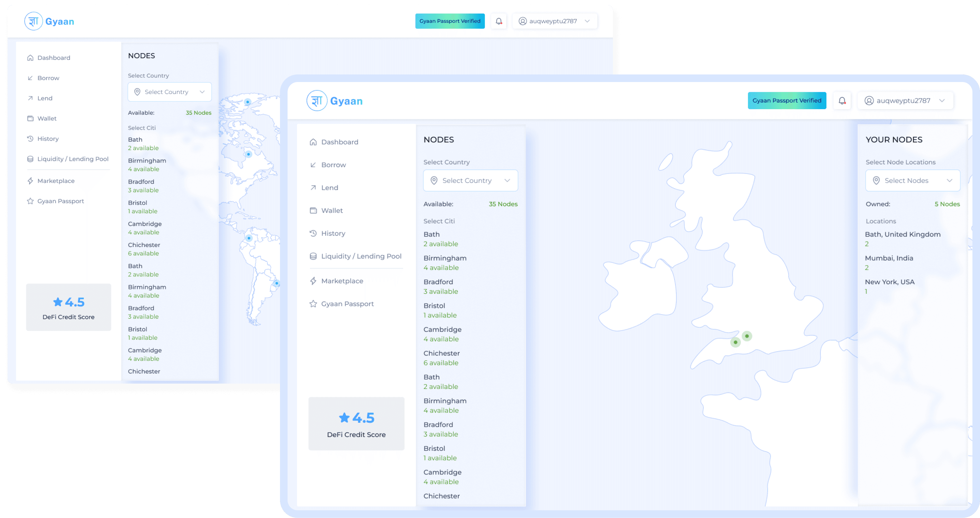Click Lend arrow icon in front sidebar
Image resolution: width=980 pixels, height=518 pixels.
(313, 188)
